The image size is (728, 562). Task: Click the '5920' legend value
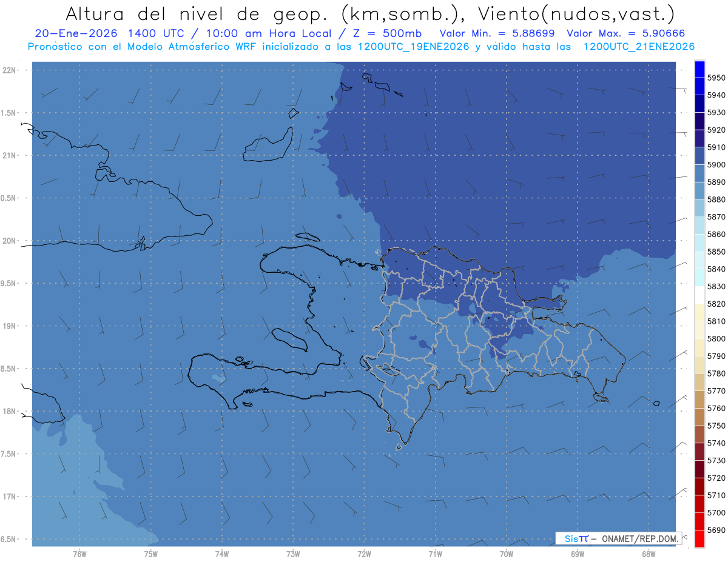coord(716,130)
